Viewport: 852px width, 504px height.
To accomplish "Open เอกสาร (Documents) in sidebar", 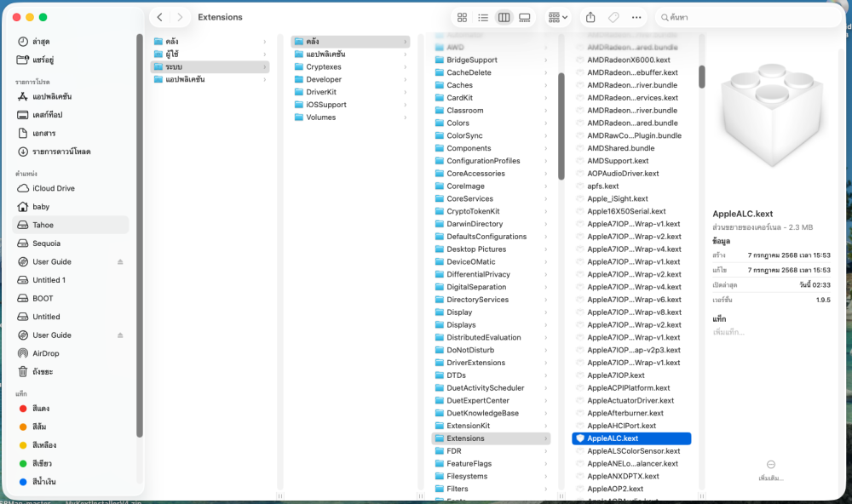I will (x=71, y=133).
